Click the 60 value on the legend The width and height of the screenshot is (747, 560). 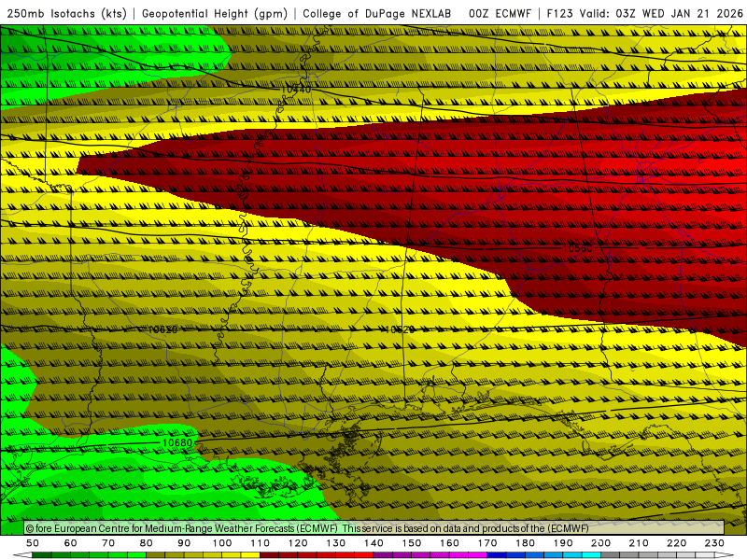pos(71,543)
